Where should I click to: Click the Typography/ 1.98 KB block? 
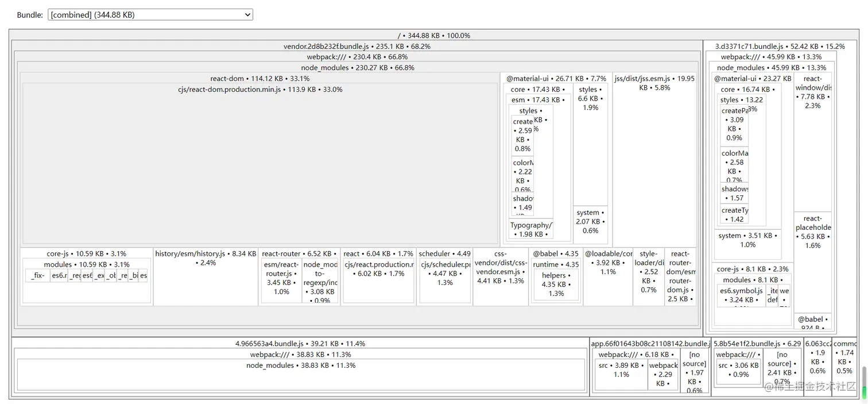pos(531,229)
